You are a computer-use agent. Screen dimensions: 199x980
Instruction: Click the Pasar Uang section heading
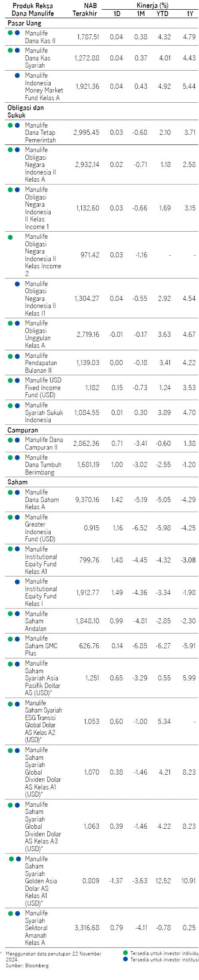(24, 23)
